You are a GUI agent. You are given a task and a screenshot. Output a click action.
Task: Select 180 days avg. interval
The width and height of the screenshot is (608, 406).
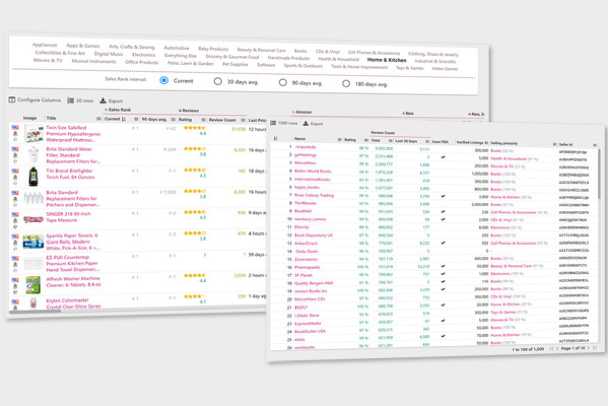tap(346, 83)
